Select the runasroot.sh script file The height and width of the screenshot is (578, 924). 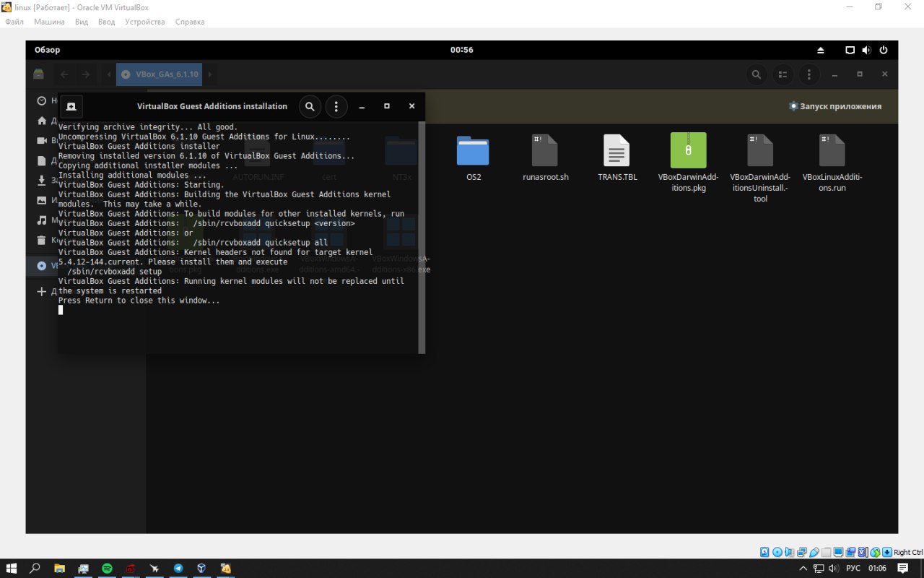click(545, 158)
